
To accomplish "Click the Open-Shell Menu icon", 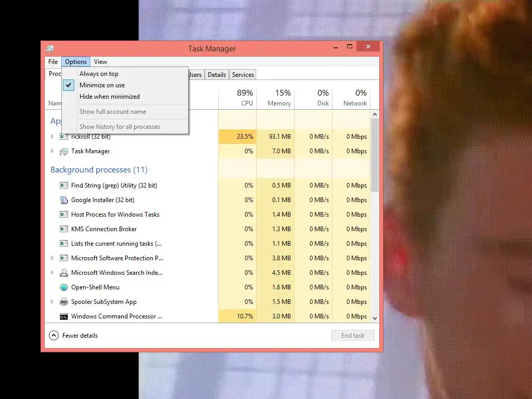I will tap(64, 287).
